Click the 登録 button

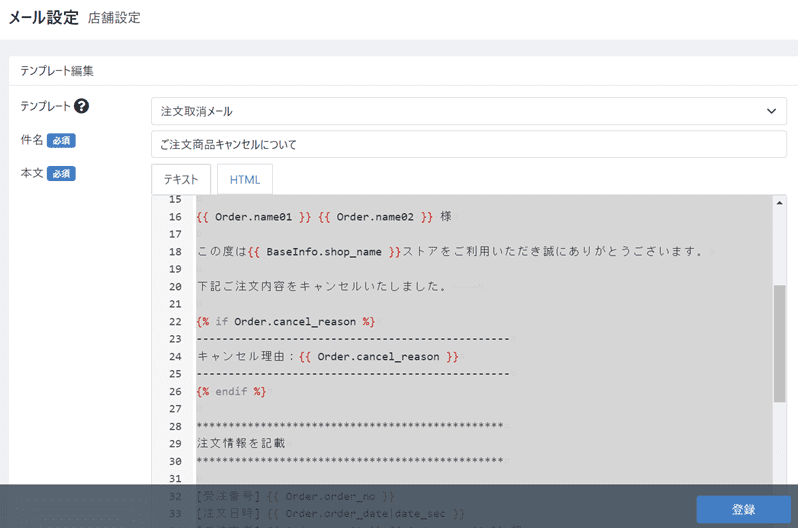pyautogui.click(x=744, y=509)
